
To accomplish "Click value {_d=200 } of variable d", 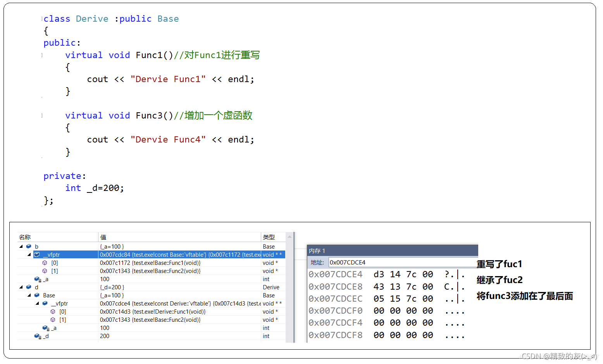I will coord(112,287).
